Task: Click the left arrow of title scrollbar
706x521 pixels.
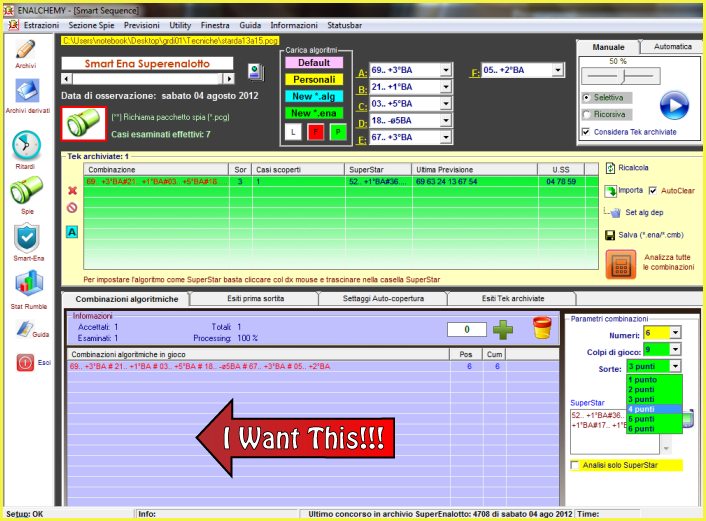Action: [67, 79]
